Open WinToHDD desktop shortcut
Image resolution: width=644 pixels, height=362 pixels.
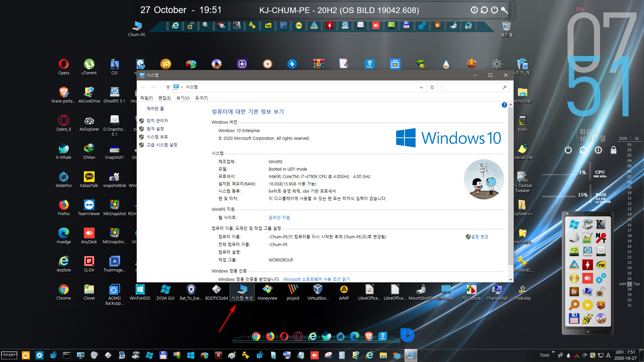click(140, 292)
